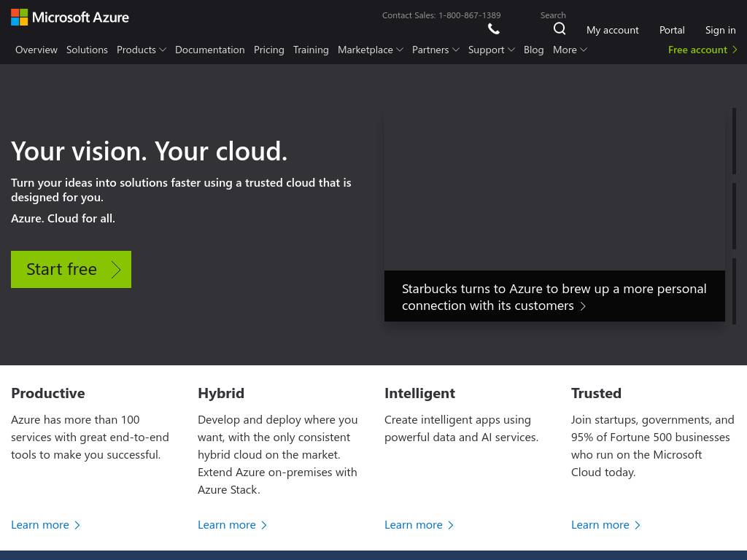Click the phone contact sales icon
Viewport: 747px width, 560px height.
coord(494,29)
